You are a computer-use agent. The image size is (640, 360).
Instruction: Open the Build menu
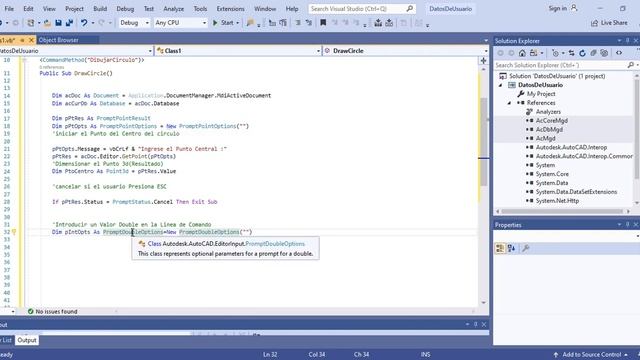[100, 9]
